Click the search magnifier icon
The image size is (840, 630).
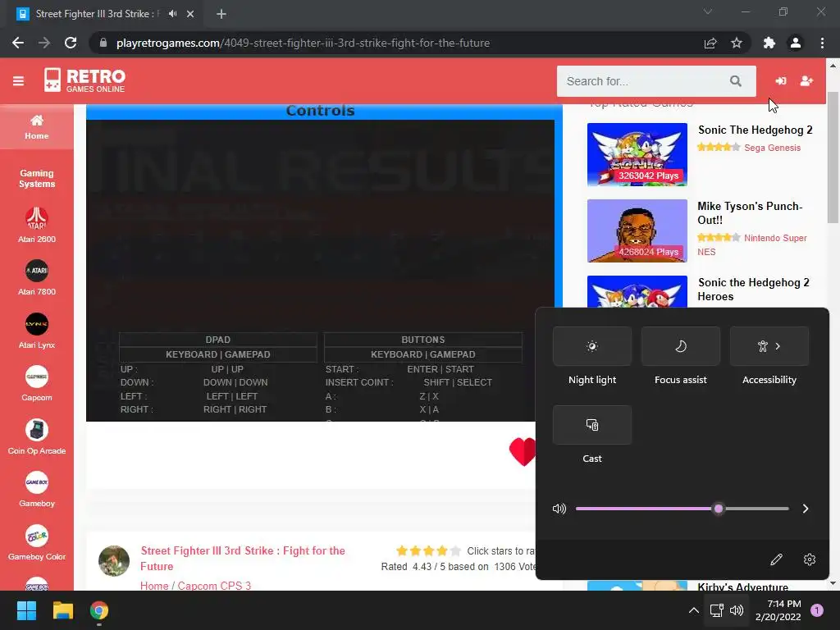point(736,81)
